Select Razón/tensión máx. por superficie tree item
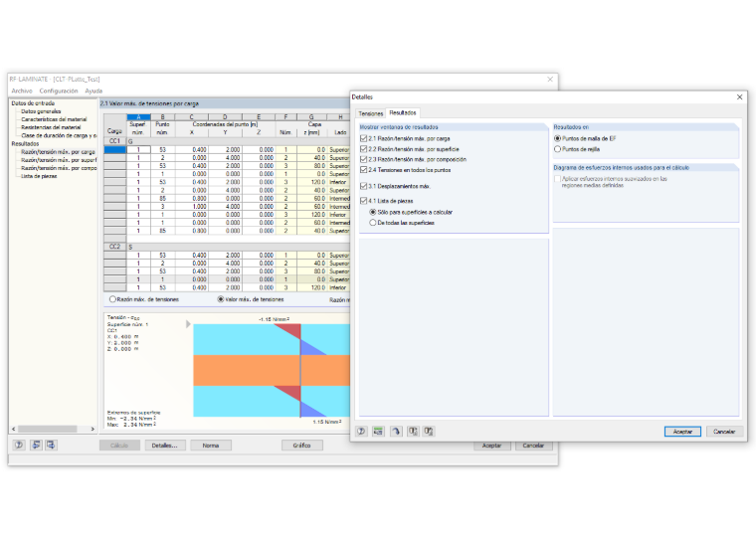756x539 pixels. point(59,160)
